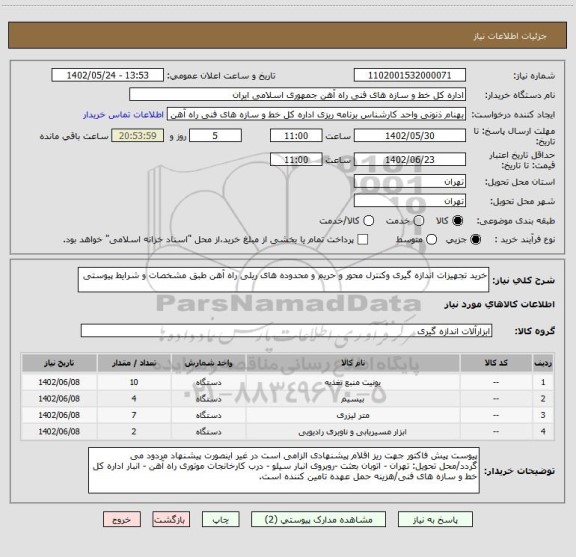The height and width of the screenshot is (557, 576).
Task: Click row number 4 cell
Action: (x=543, y=432)
